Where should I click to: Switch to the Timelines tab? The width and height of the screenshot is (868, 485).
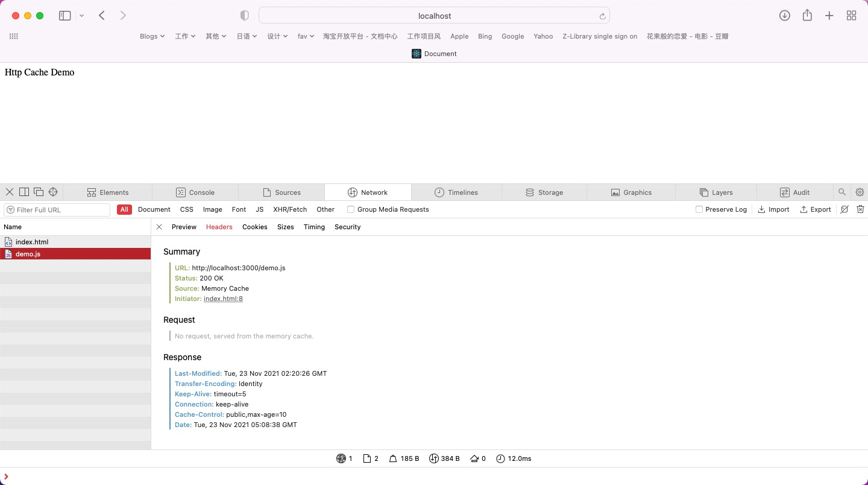tap(456, 192)
